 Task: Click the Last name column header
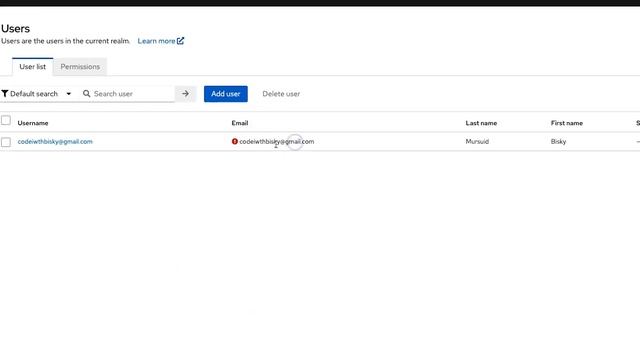(x=481, y=123)
